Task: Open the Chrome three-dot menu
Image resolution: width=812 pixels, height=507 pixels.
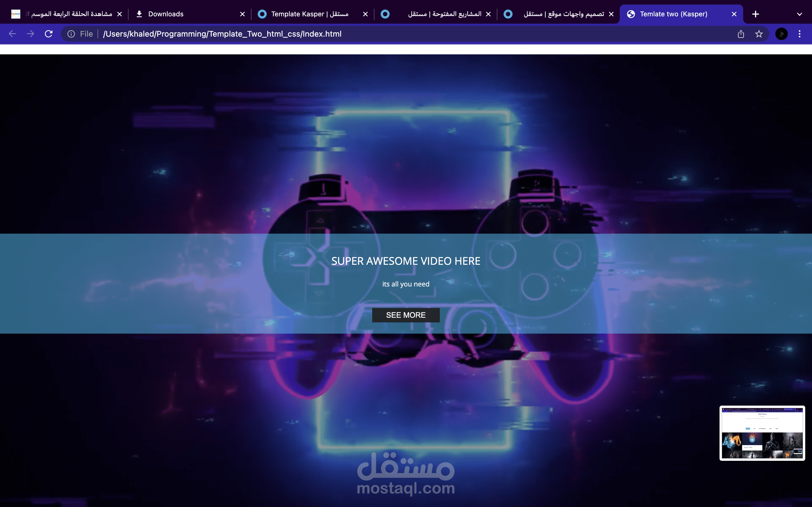Action: pyautogui.click(x=800, y=34)
